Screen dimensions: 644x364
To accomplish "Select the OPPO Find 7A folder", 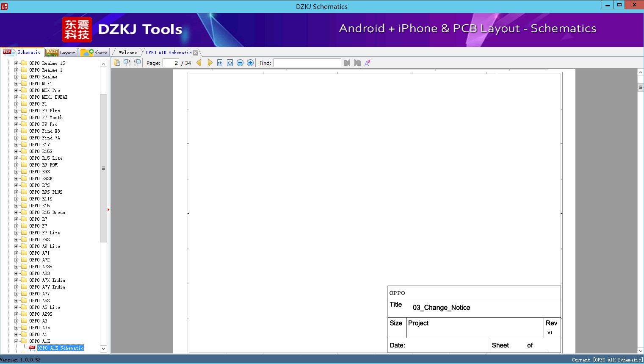I will pos(44,138).
